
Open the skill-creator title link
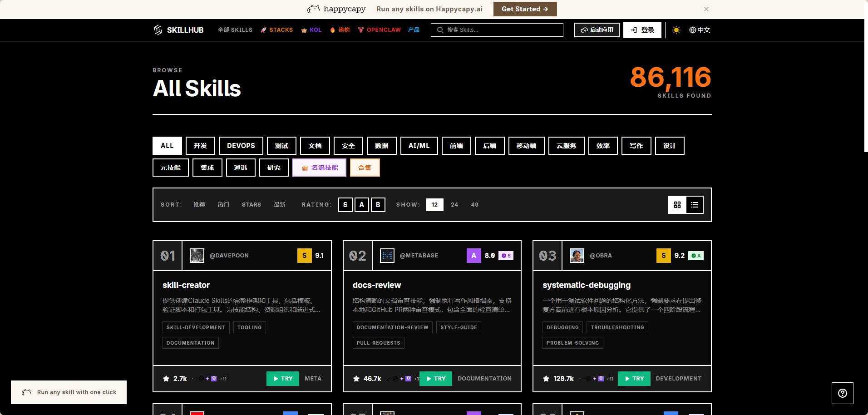tap(186, 285)
